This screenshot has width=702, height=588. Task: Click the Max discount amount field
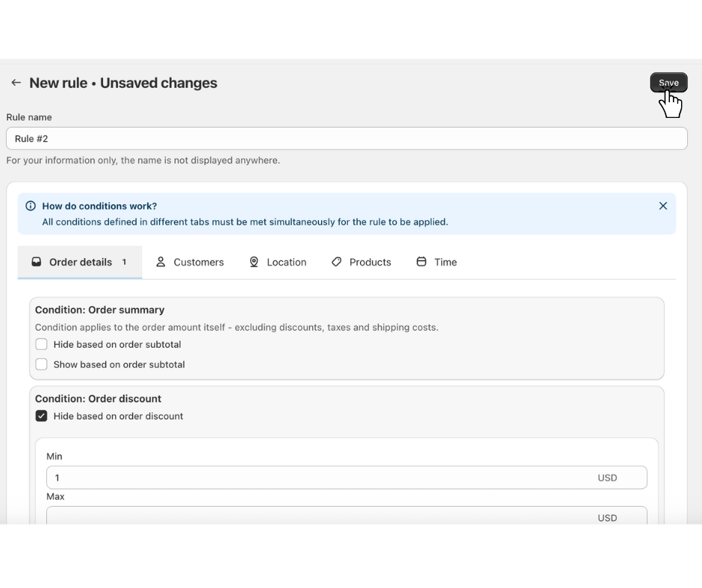(321, 516)
